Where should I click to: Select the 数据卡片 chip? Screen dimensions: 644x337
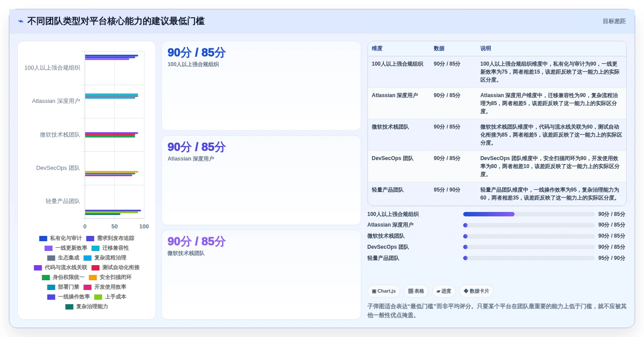click(476, 291)
